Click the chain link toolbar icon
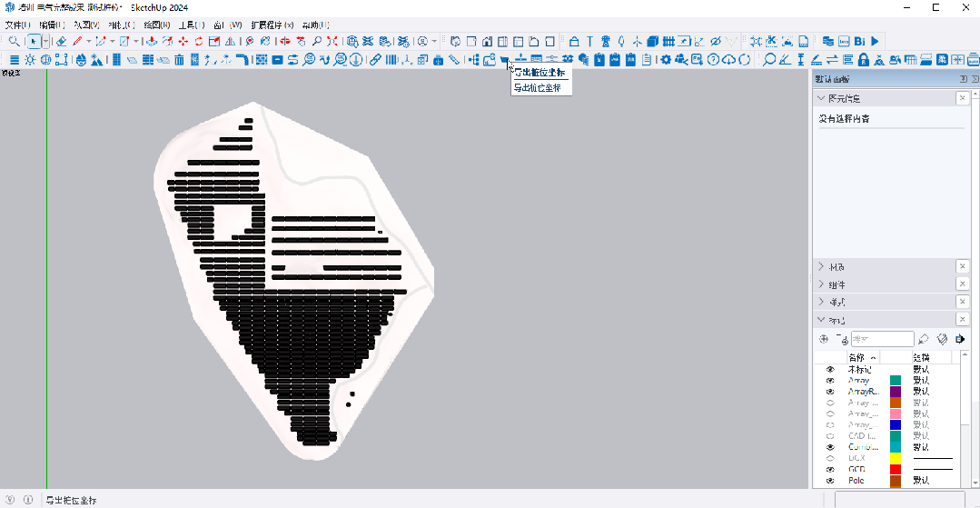 pos(374,60)
